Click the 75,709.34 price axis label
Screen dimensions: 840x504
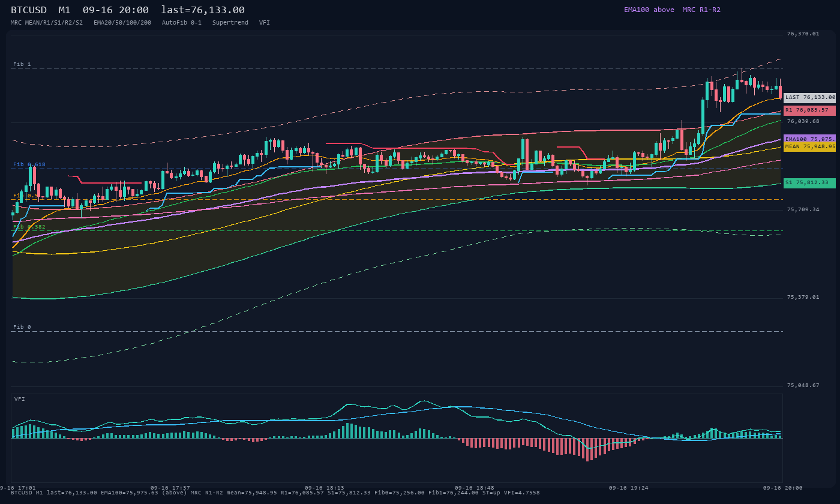803,209
